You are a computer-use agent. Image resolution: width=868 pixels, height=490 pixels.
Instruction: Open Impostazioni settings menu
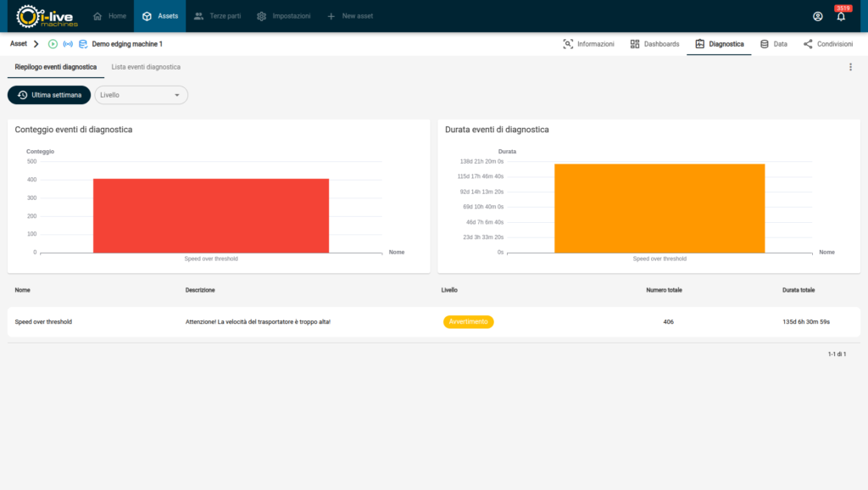point(283,16)
